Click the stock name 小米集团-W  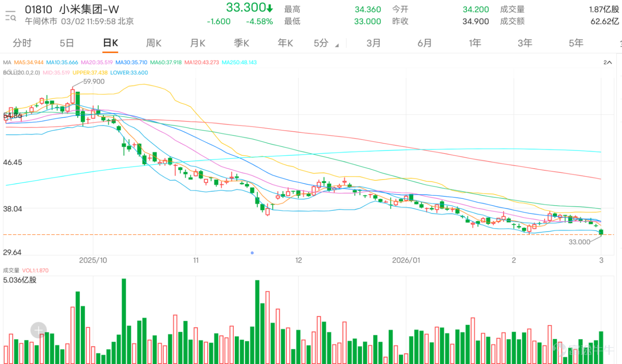pyautogui.click(x=89, y=9)
